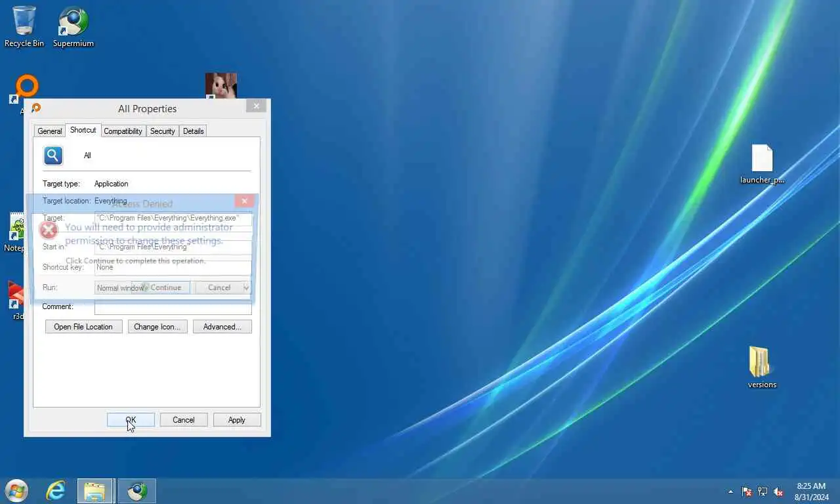Click the Start in input field

(173, 247)
